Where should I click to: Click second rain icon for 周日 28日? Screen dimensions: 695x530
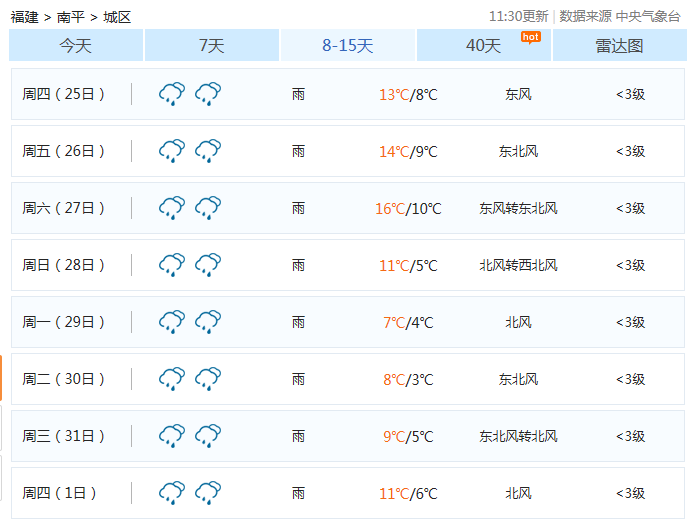[208, 265]
